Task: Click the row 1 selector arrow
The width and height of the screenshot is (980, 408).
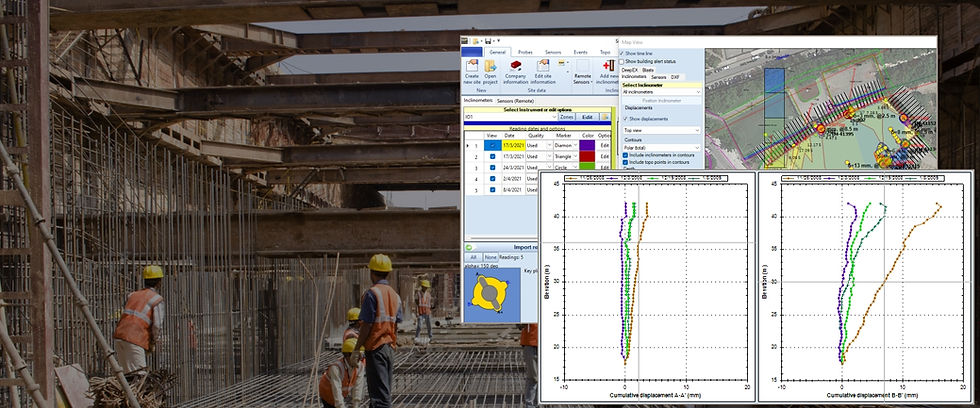Action: 468,146
